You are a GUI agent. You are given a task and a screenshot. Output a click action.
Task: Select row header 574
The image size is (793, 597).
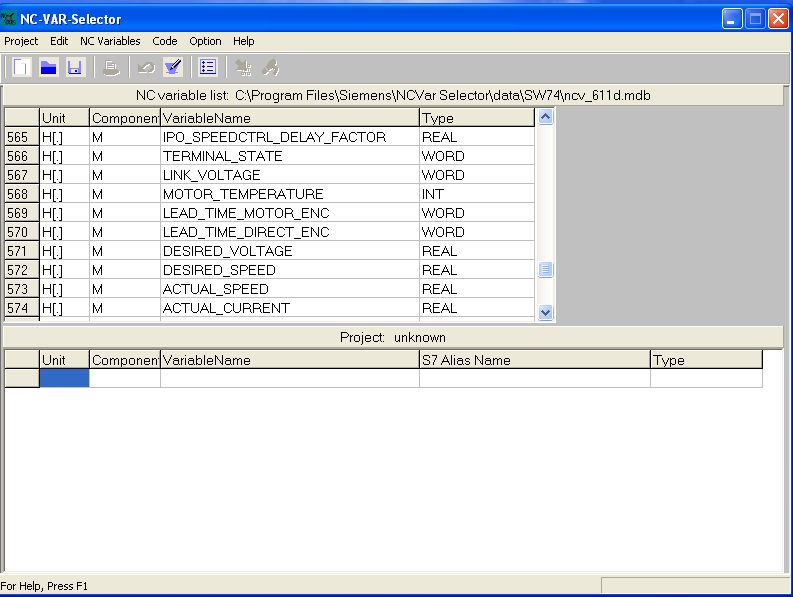22,308
